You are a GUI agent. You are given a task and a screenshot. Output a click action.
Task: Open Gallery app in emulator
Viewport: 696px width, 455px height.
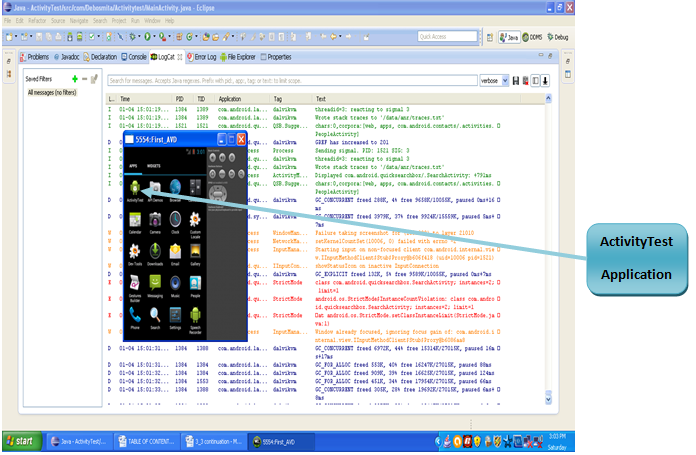click(x=195, y=254)
